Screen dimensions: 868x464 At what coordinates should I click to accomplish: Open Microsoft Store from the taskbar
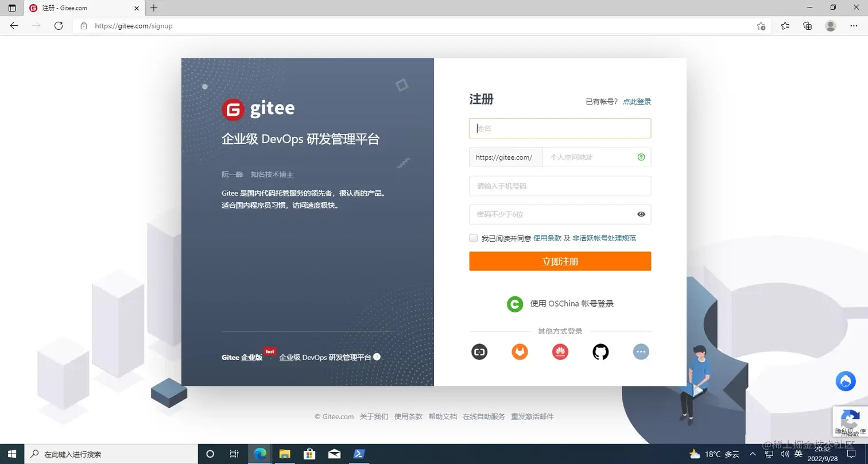point(309,454)
